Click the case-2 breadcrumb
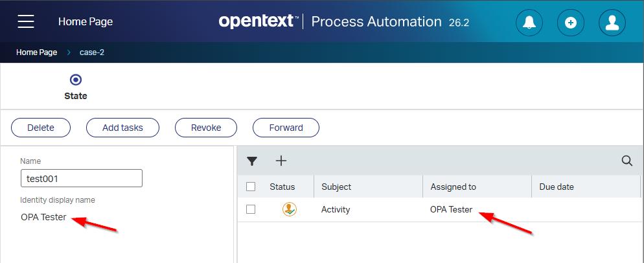This screenshot has height=263, width=644. (92, 52)
